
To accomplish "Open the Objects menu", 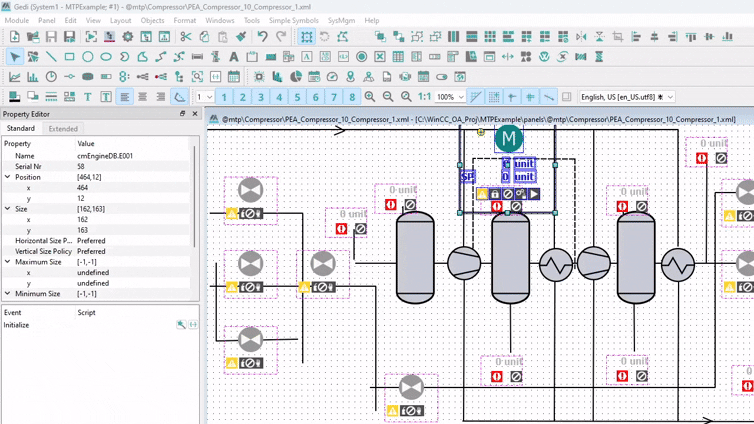I will (x=152, y=20).
